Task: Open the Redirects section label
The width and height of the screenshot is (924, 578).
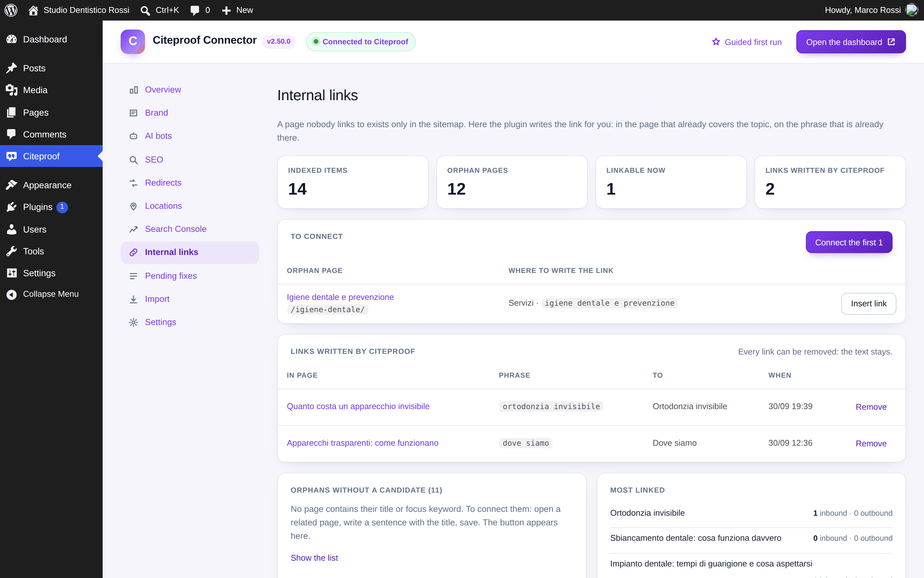Action: (x=163, y=183)
